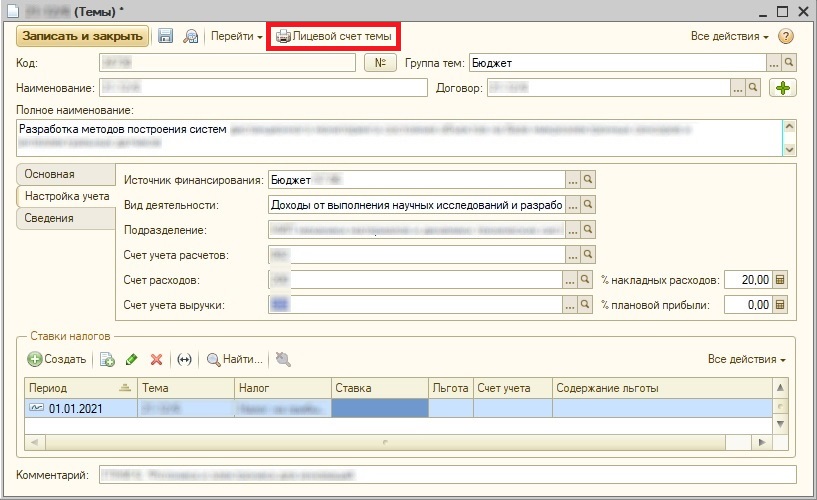The height and width of the screenshot is (500, 817).
Task: Click the Комментарий input field
Action: (x=445, y=474)
